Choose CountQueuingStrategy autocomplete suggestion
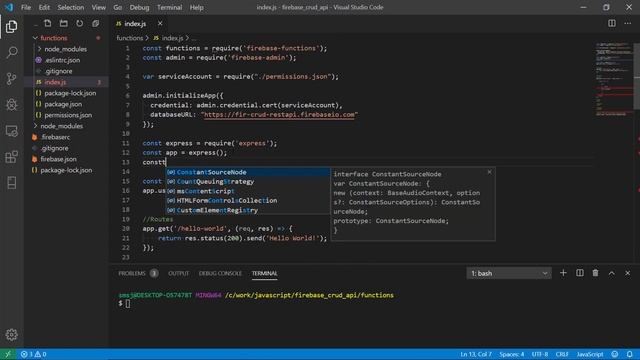Screen dimensions: 640x360 click(x=248, y=182)
